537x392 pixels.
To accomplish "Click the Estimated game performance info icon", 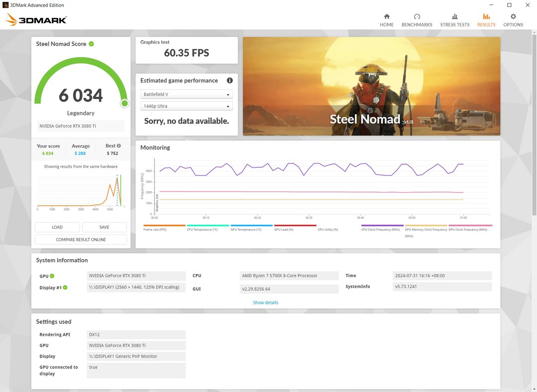I will click(229, 81).
